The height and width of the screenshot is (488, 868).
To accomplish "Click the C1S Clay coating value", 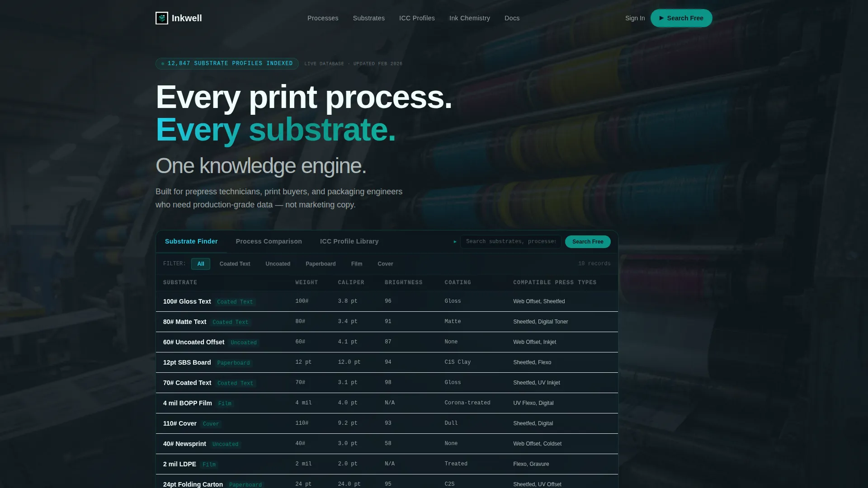I will 458,362.
